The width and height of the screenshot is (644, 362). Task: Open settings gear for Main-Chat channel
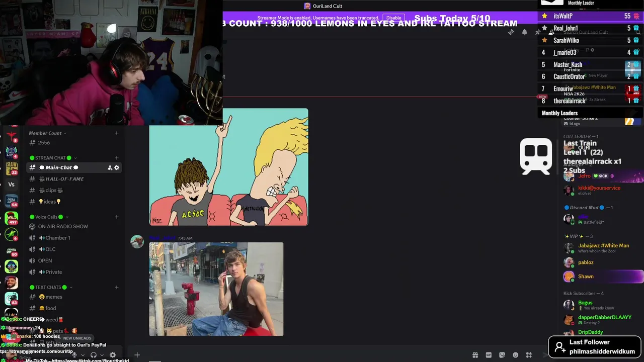pos(117,168)
